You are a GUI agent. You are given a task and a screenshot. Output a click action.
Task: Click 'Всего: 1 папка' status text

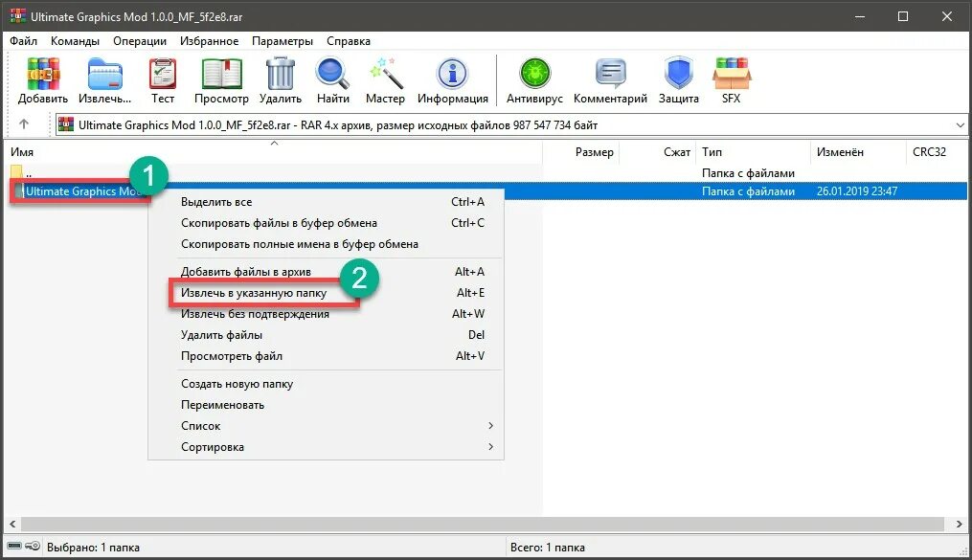coord(548,547)
